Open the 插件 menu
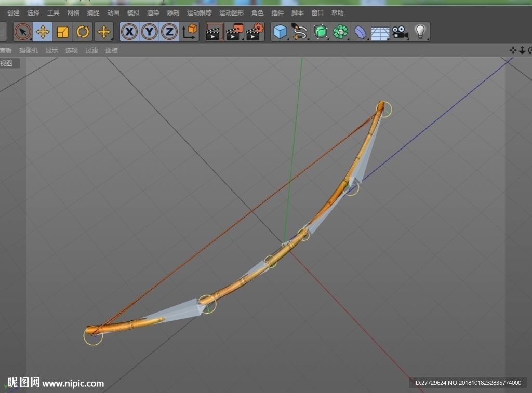 tap(277, 13)
